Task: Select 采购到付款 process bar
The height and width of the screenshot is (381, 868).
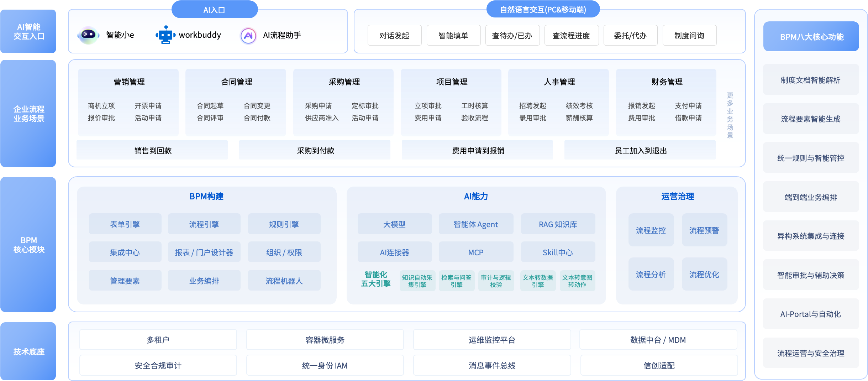Action: point(315,150)
